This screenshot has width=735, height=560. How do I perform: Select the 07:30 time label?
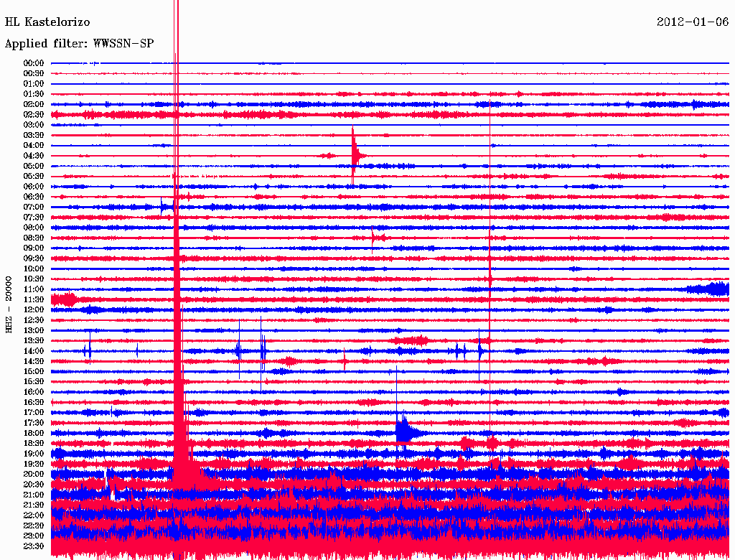tap(34, 217)
